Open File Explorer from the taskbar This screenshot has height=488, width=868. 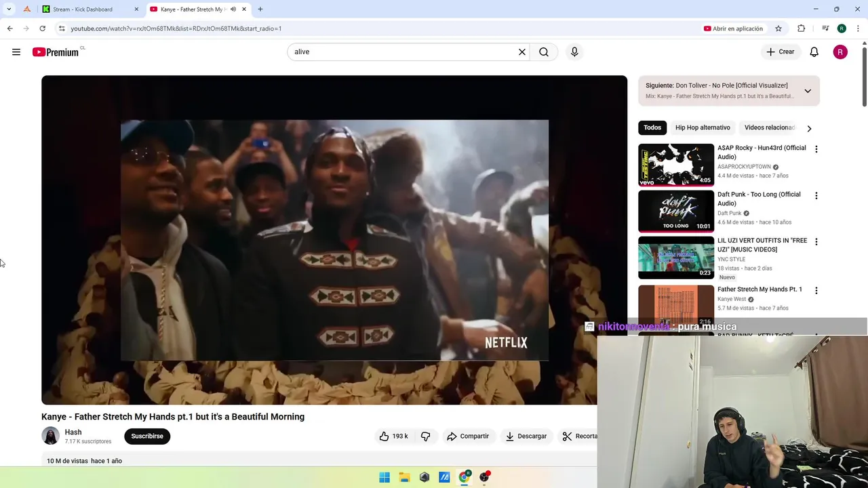pos(404,477)
